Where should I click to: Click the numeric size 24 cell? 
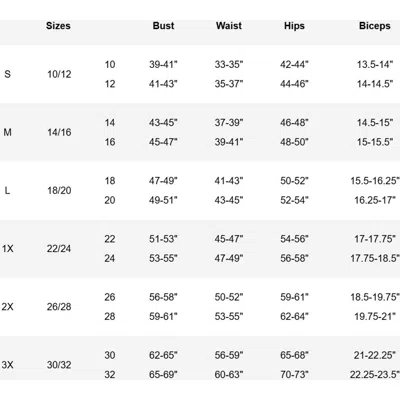click(x=110, y=258)
